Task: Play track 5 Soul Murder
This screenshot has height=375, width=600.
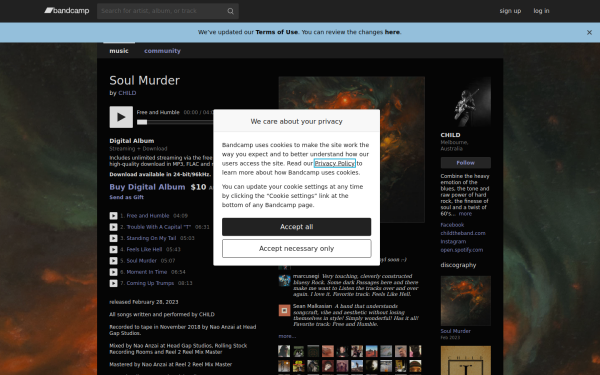Action: [x=113, y=261]
